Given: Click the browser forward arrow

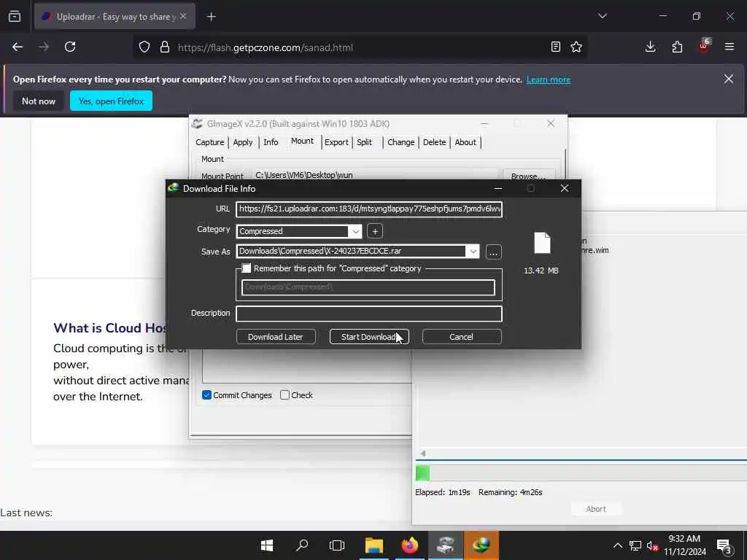Looking at the screenshot, I should tap(44, 47).
